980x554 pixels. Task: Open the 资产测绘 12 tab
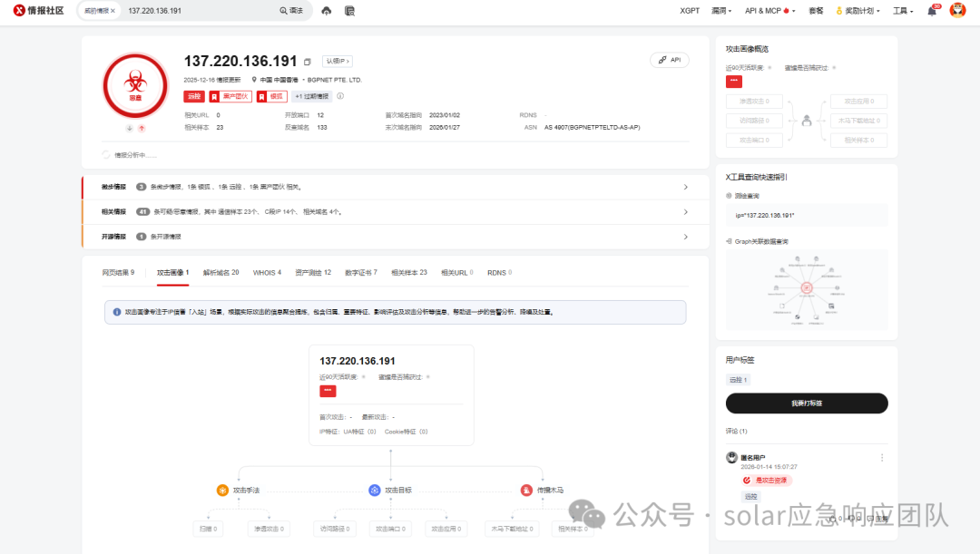pyautogui.click(x=313, y=272)
